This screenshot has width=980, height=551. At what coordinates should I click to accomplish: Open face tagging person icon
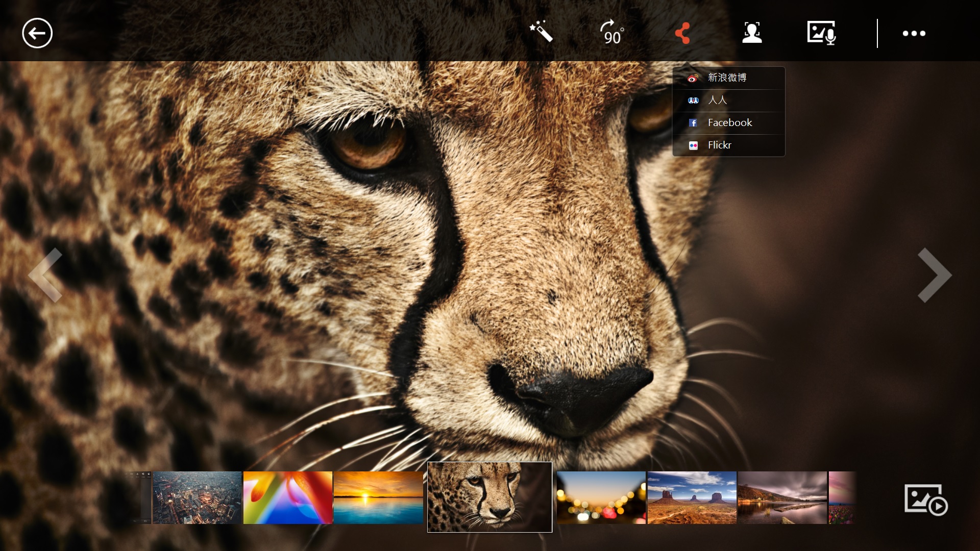752,33
